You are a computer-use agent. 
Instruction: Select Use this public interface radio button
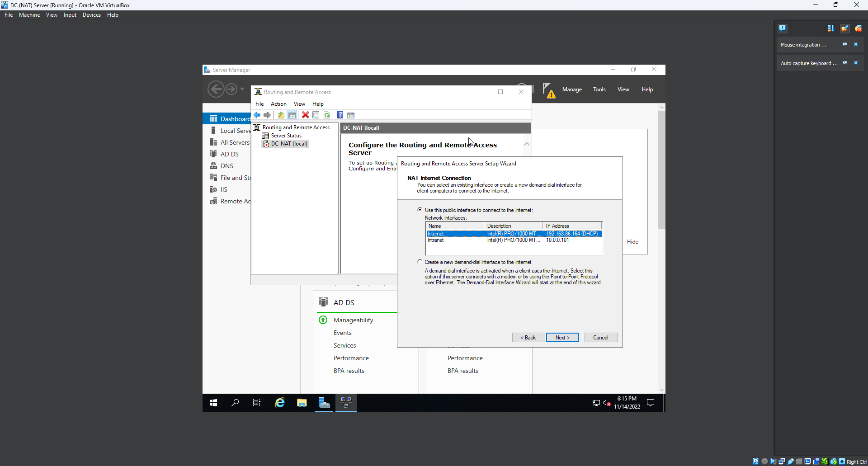(420, 210)
